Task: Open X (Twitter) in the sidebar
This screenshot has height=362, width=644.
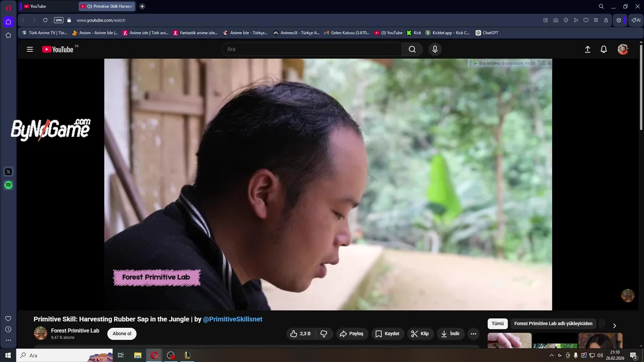Action: (x=8, y=171)
